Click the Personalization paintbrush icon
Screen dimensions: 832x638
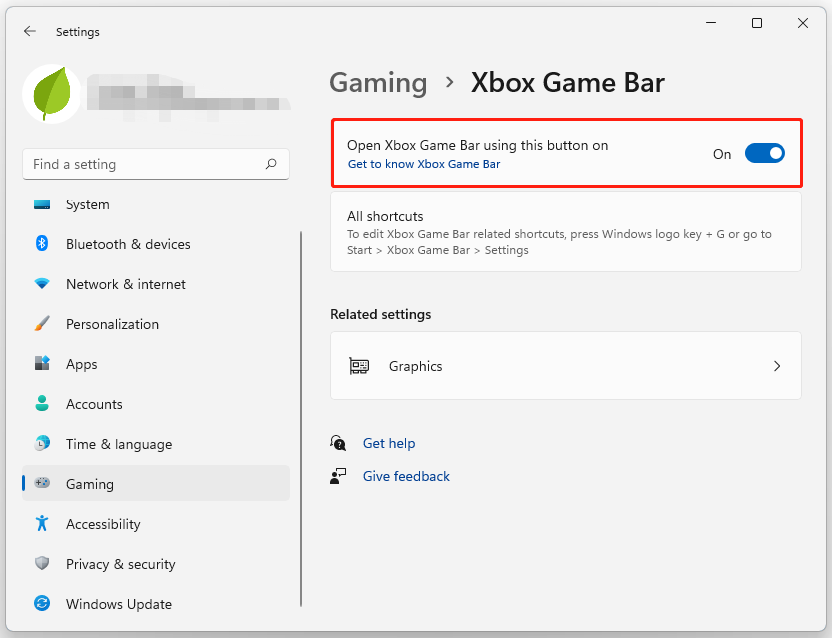pos(42,324)
